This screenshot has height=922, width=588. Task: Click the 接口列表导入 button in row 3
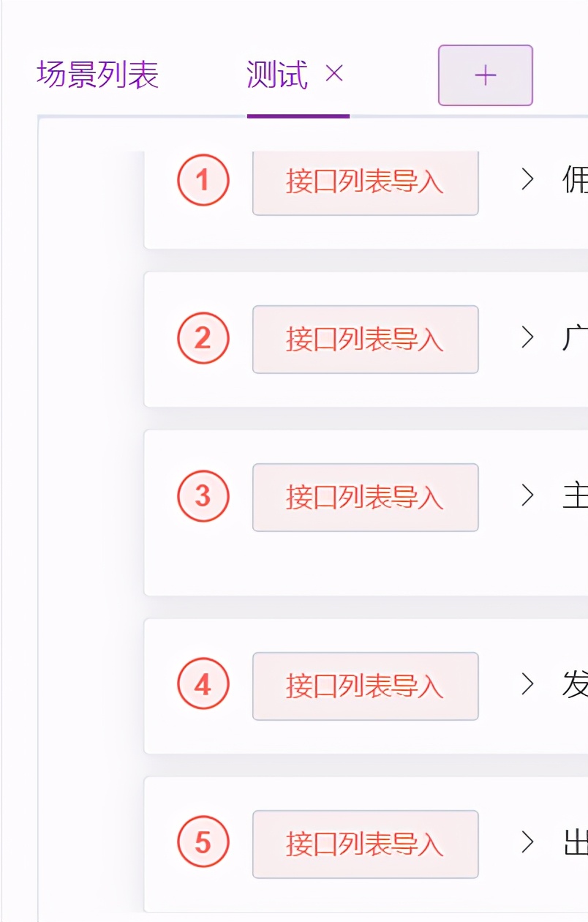click(x=366, y=497)
